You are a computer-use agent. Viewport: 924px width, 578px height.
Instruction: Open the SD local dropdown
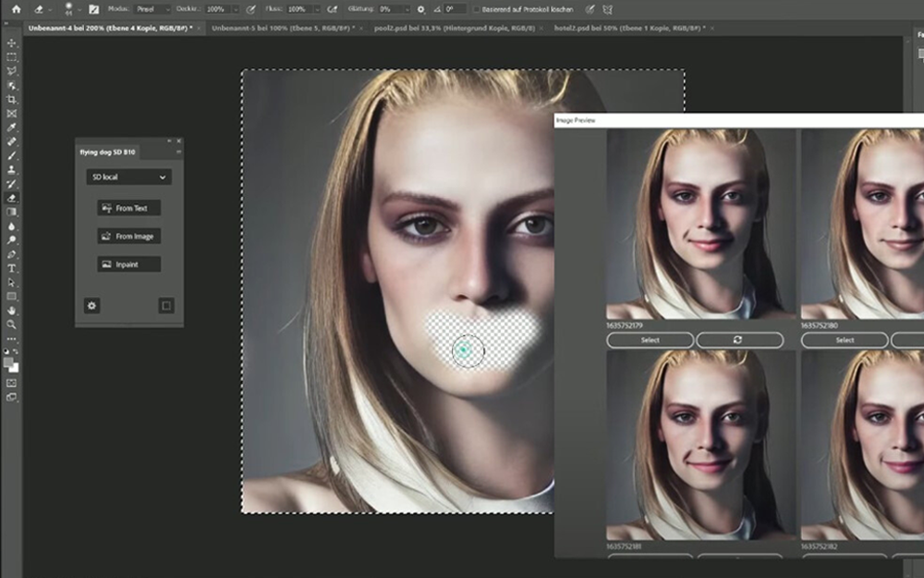pyautogui.click(x=129, y=177)
